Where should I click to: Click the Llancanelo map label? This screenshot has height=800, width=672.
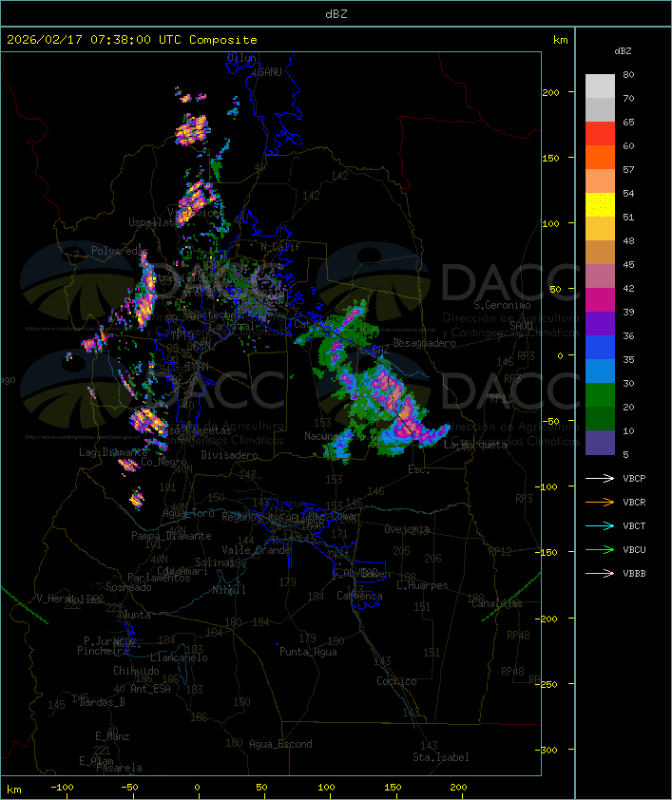click(x=179, y=657)
